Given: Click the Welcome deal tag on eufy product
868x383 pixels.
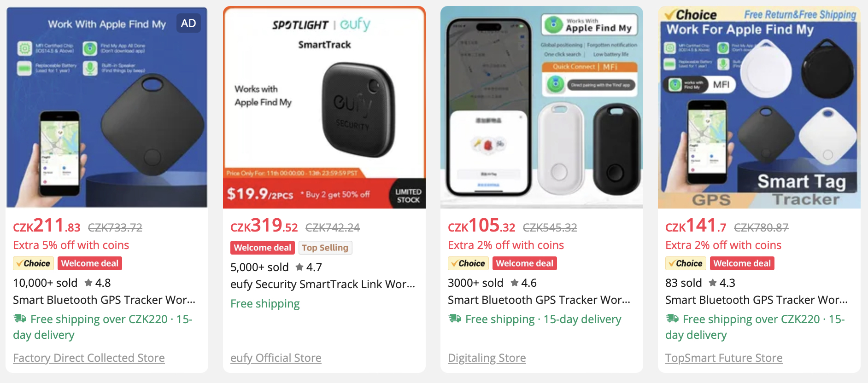Looking at the screenshot, I should tap(263, 248).
